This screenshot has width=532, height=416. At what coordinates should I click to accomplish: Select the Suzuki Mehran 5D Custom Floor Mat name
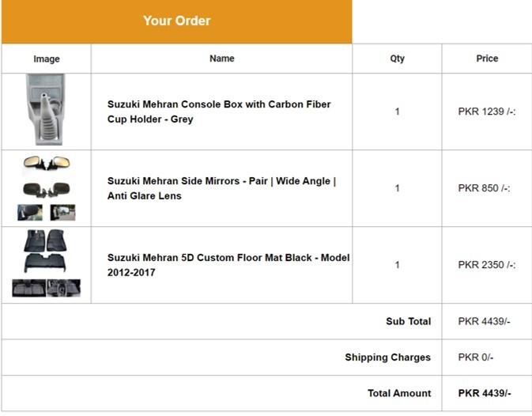(x=228, y=265)
